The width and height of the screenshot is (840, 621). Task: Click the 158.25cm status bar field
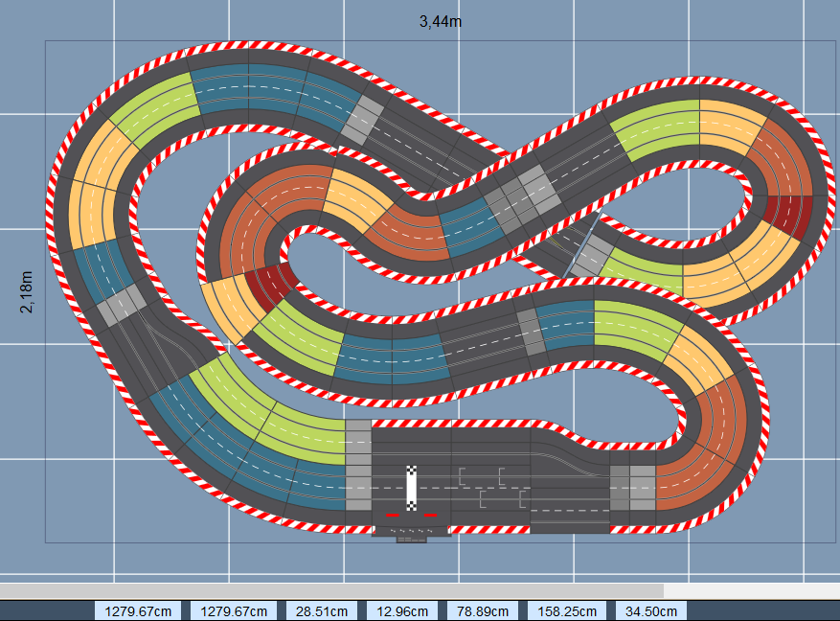pos(567,611)
